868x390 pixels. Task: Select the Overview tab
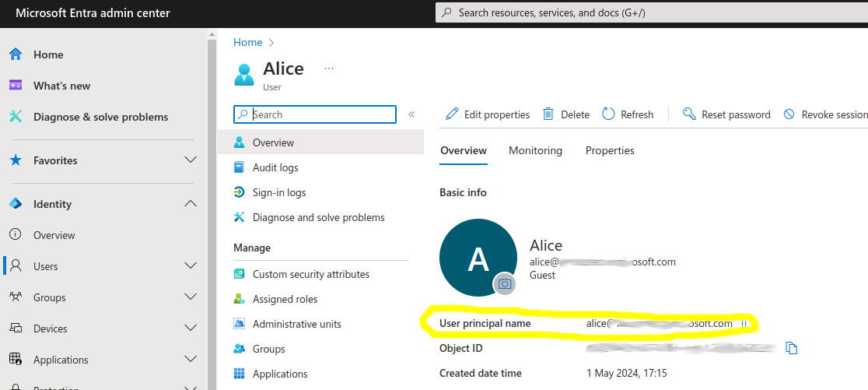(x=464, y=150)
